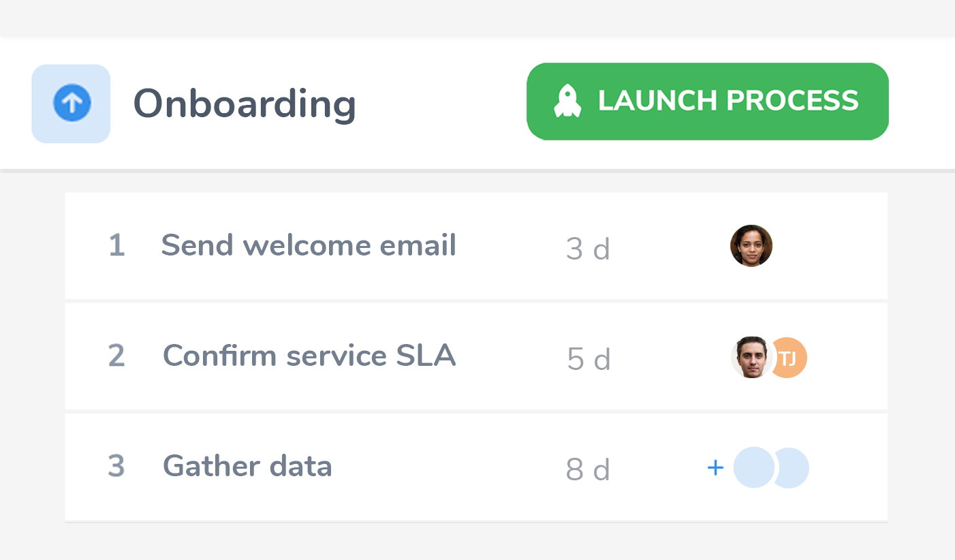Edit the 3 d duration for welcome email

pos(587,249)
